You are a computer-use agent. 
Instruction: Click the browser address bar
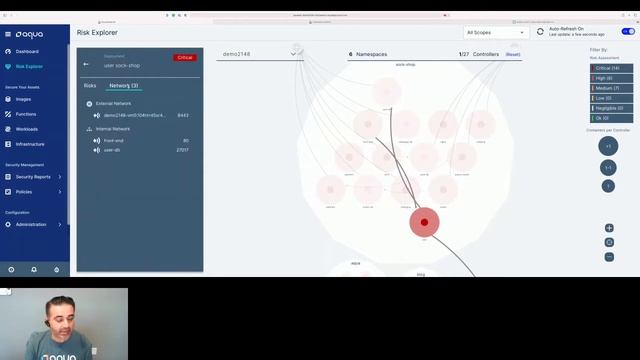pyautogui.click(x=320, y=15)
